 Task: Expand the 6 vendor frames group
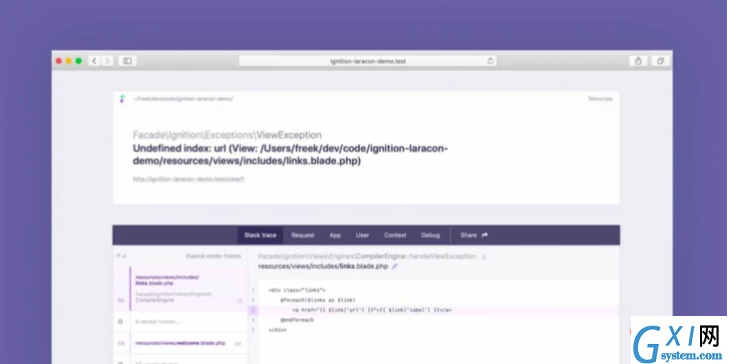[180, 322]
